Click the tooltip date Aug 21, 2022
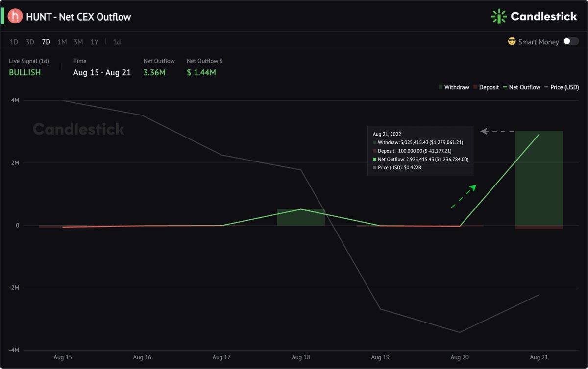The height and width of the screenshot is (369, 588). coord(387,134)
